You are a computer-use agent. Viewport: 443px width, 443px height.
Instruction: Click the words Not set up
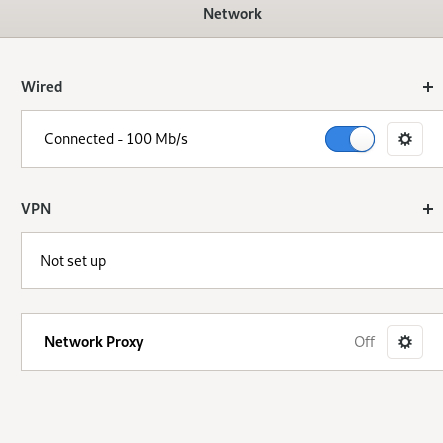point(73,261)
